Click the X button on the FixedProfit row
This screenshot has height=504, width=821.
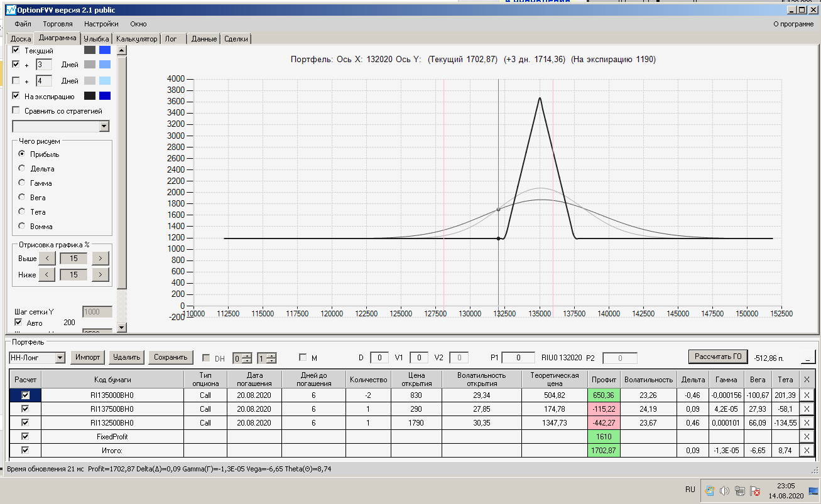point(807,436)
